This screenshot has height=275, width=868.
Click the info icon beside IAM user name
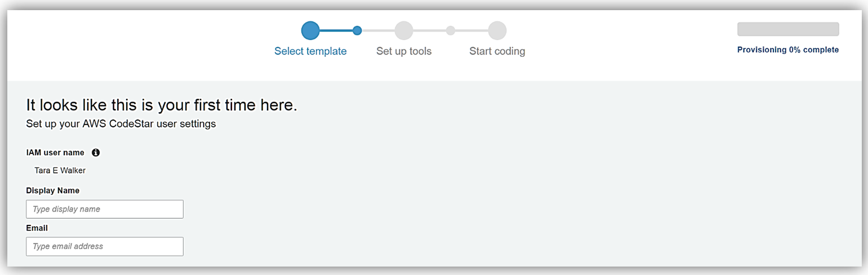pos(96,153)
